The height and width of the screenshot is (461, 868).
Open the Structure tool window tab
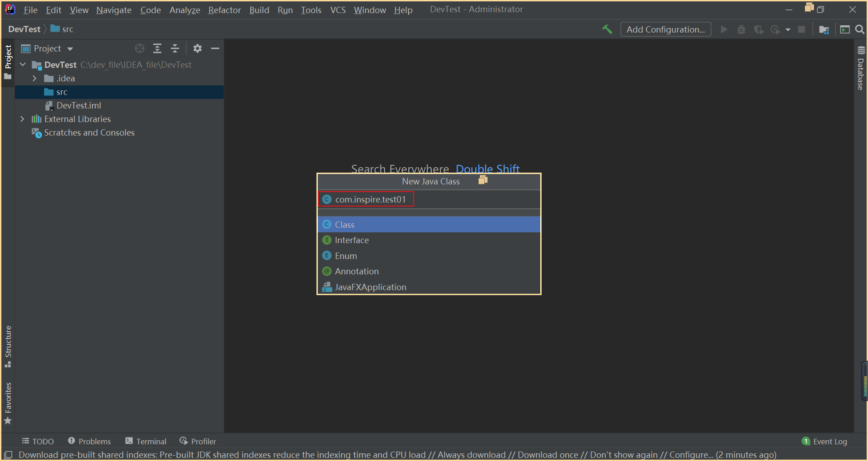click(x=8, y=347)
